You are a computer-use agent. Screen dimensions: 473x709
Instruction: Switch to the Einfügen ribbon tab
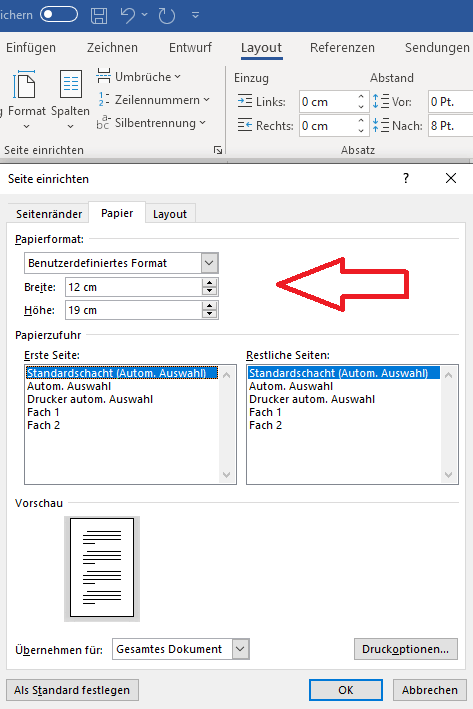coord(31,47)
